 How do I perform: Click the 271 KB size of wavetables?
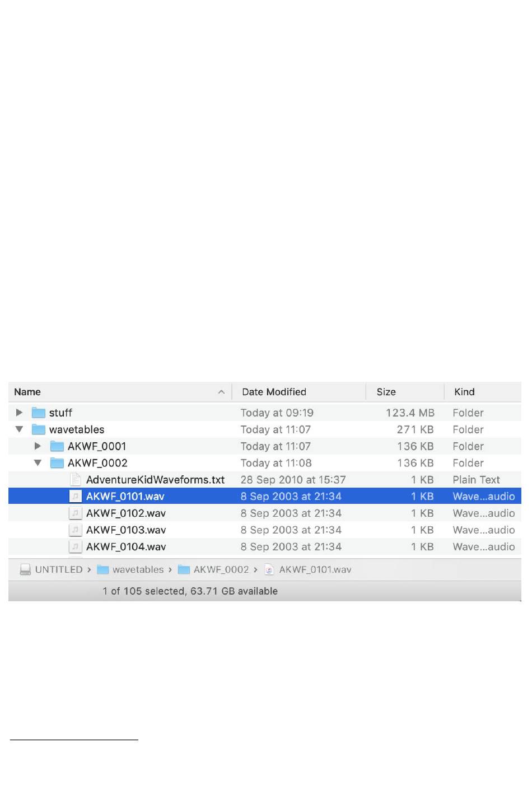click(416, 429)
